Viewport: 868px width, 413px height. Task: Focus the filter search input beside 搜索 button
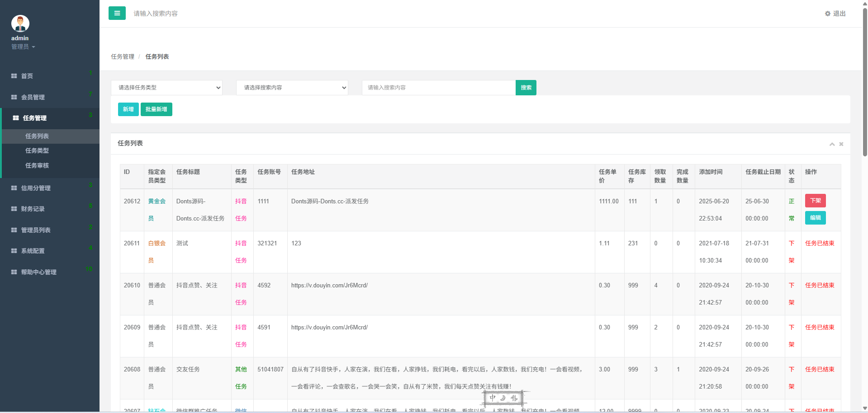439,88
